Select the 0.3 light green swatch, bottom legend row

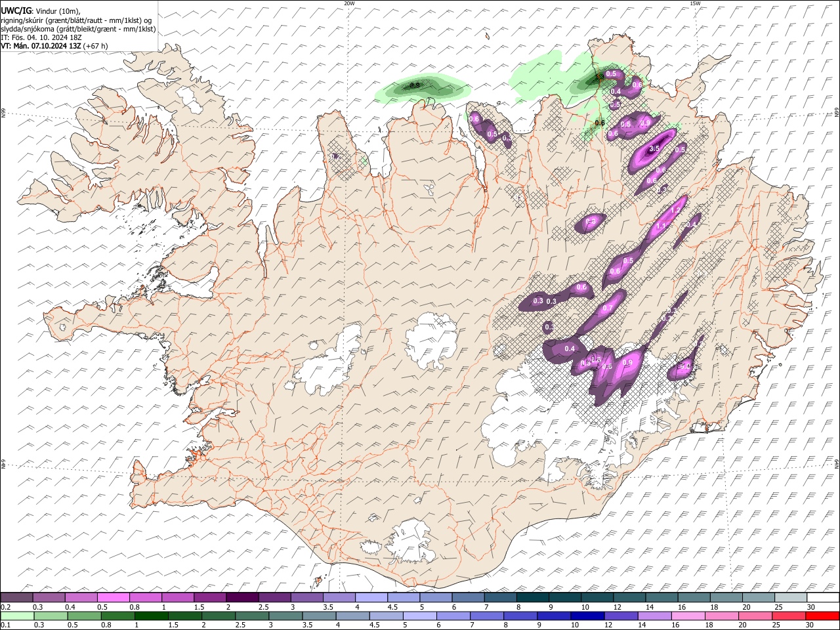[x=50, y=616]
